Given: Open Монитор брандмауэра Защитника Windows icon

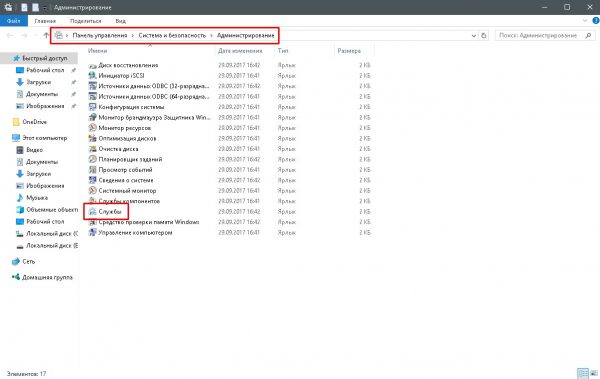Looking at the screenshot, I should click(93, 118).
